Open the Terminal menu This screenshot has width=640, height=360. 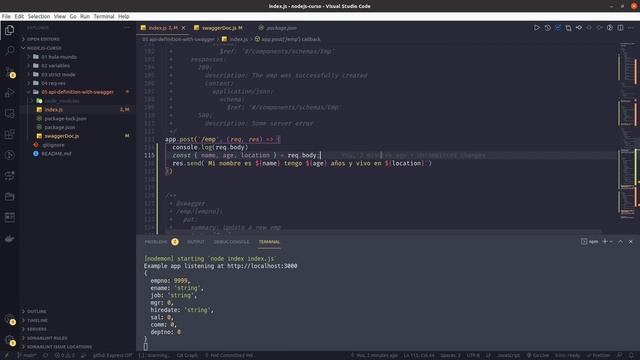pos(104,16)
